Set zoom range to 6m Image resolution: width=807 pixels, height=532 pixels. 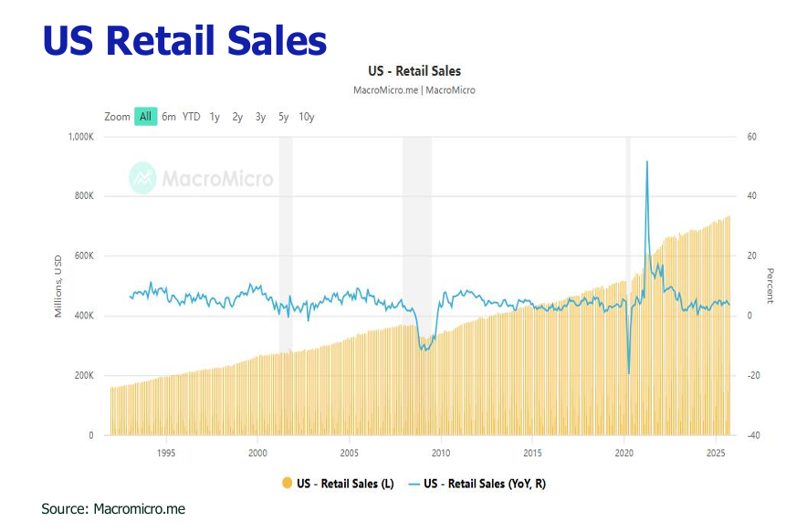pyautogui.click(x=169, y=117)
